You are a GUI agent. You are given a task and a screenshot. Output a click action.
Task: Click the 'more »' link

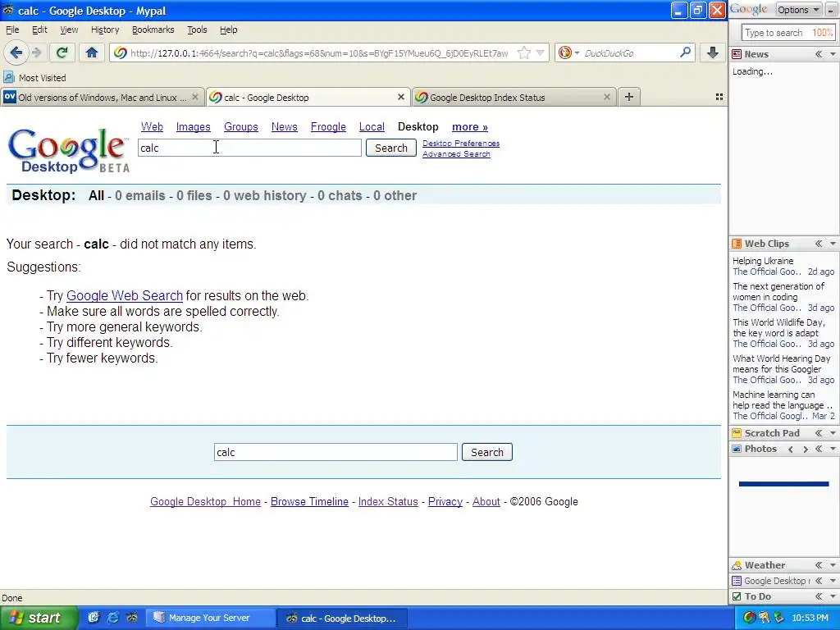pos(470,127)
